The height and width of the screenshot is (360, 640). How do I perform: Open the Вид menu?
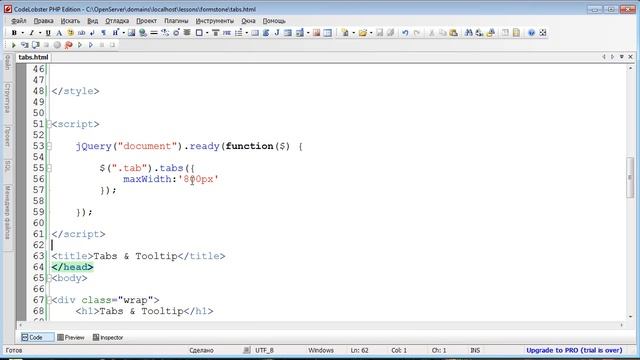click(x=93, y=21)
